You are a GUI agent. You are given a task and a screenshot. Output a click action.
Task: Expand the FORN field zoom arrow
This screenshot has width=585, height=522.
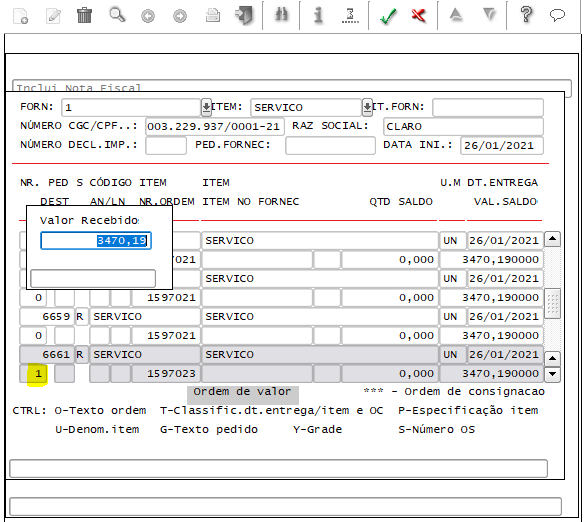click(206, 107)
